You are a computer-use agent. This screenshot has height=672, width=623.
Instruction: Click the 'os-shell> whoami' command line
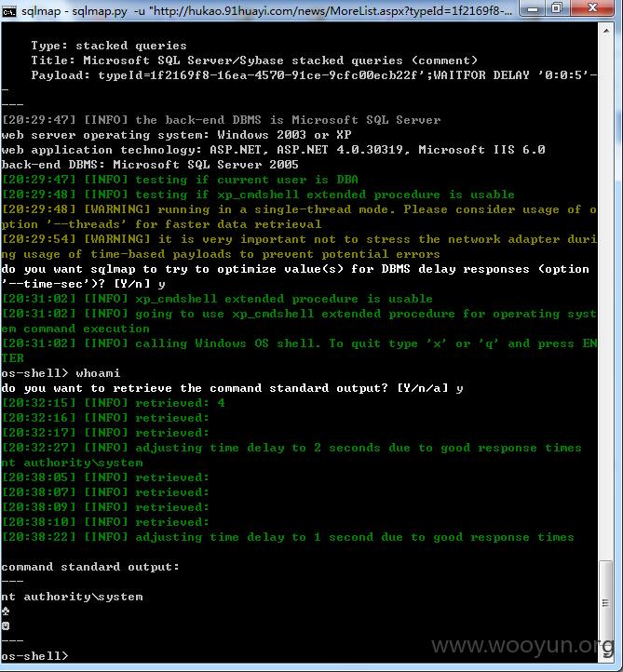[61, 373]
